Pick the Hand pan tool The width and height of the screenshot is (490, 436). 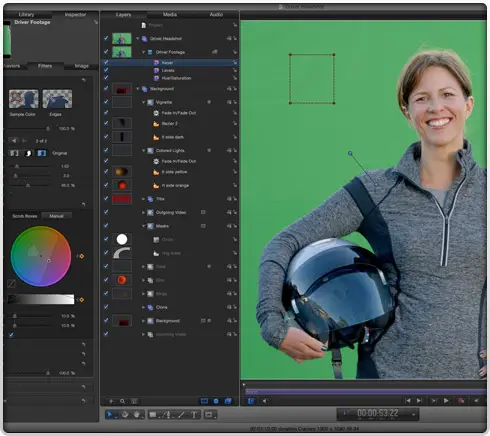(137, 415)
